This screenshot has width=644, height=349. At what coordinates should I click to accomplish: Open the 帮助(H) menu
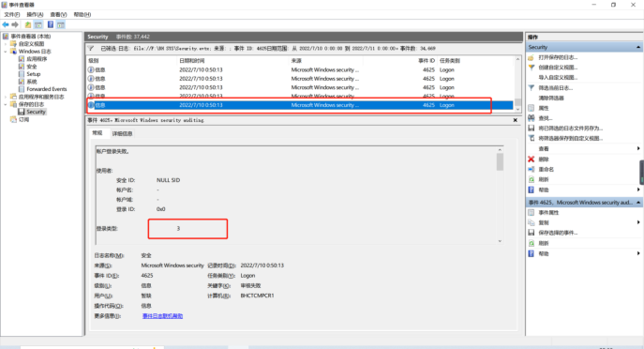[x=82, y=14]
